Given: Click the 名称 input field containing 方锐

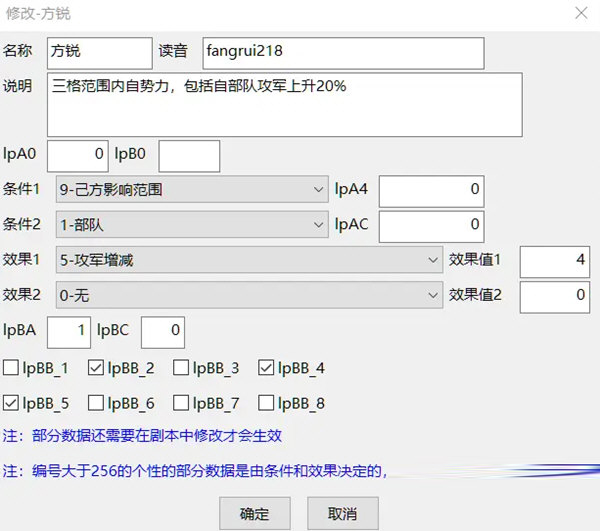Looking at the screenshot, I should click(100, 53).
